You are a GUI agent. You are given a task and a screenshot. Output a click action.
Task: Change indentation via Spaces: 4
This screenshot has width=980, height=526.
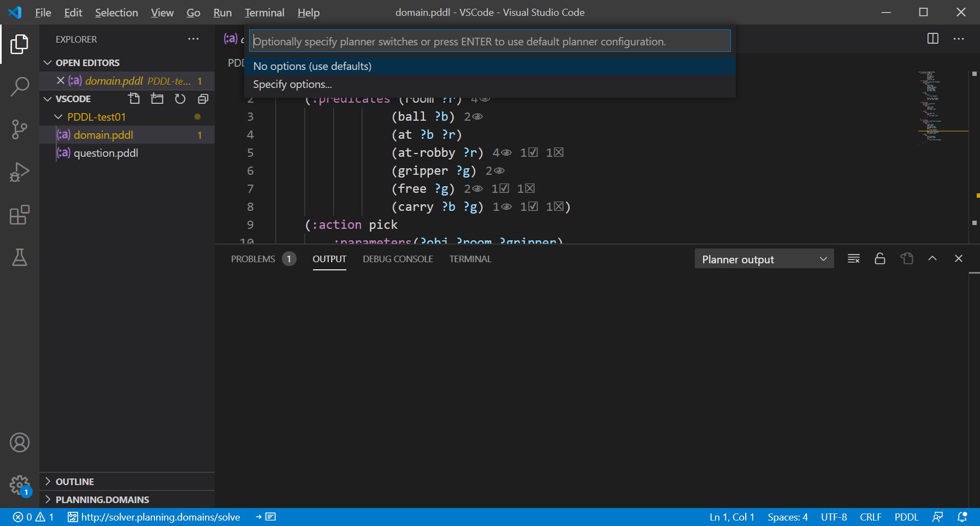pyautogui.click(x=787, y=517)
